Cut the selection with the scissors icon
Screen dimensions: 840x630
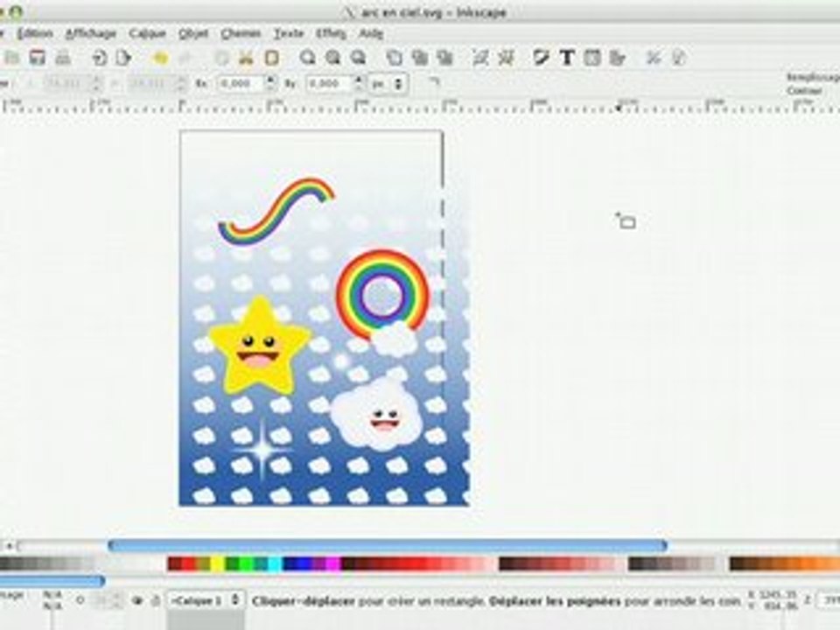click(246, 58)
